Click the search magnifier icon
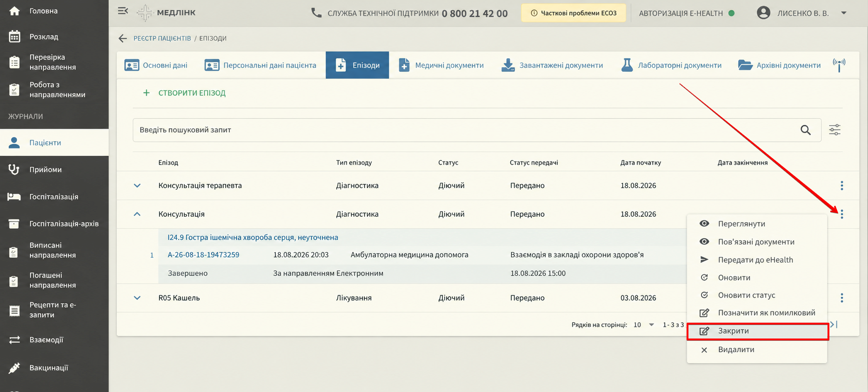 pyautogui.click(x=806, y=130)
